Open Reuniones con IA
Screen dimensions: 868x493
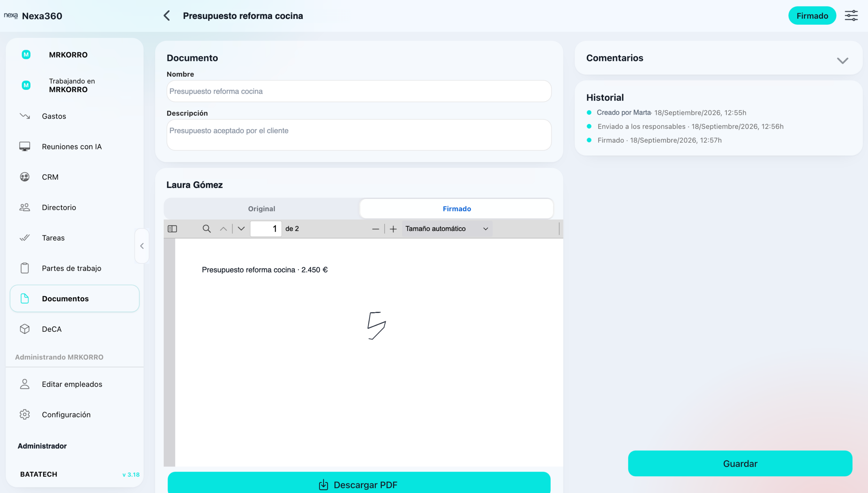click(x=75, y=147)
